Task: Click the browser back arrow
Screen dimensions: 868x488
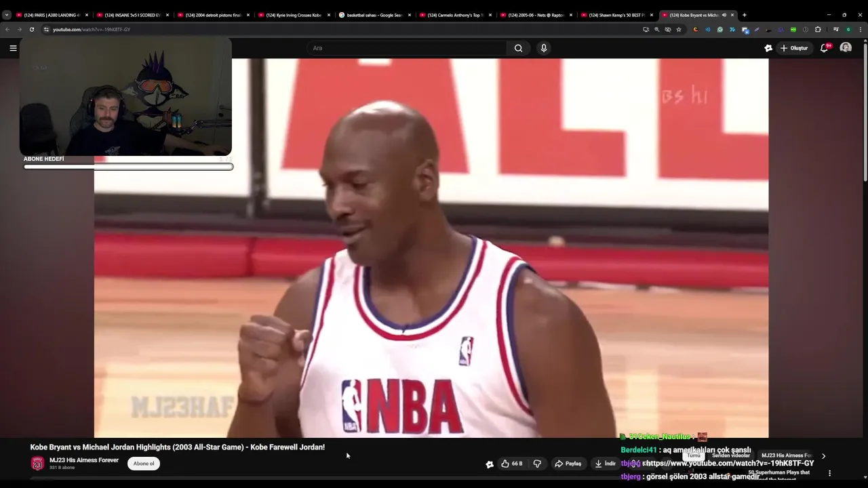Action: (7, 29)
